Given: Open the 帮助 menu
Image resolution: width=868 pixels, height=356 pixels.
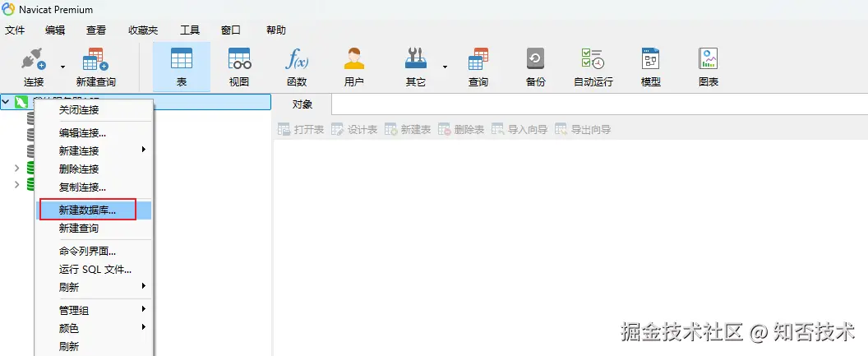Looking at the screenshot, I should click(276, 30).
